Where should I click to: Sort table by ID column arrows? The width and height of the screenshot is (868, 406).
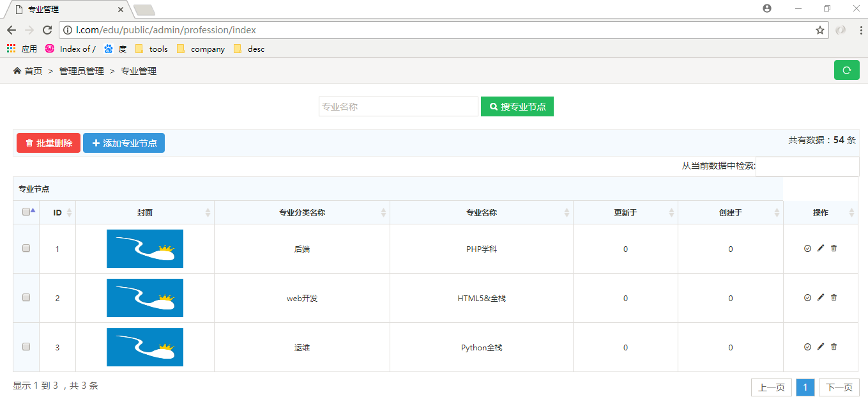69,212
